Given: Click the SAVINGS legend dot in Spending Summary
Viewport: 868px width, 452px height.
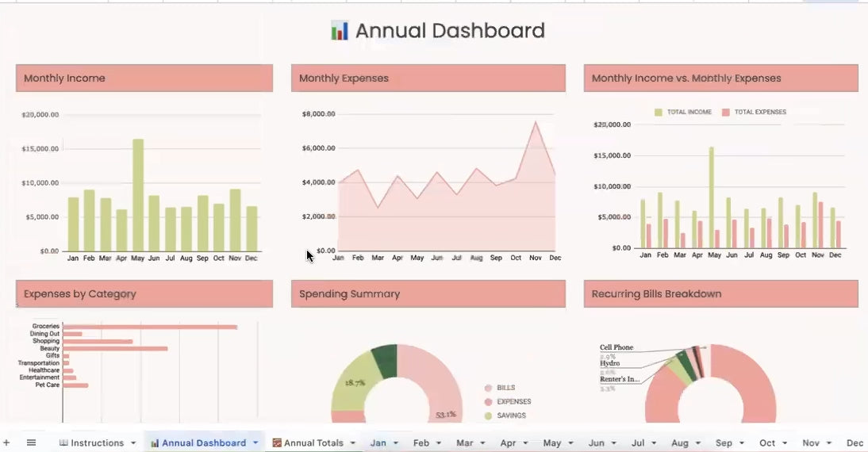Looking at the screenshot, I should (487, 416).
